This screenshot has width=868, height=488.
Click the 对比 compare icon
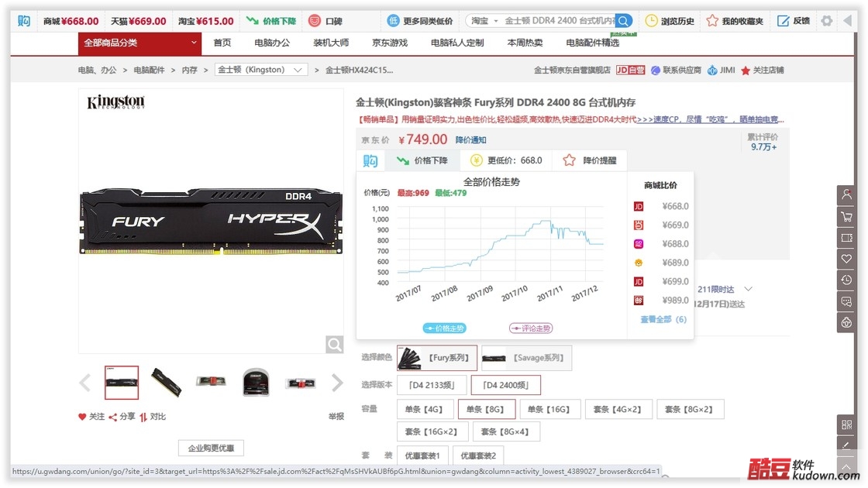[143, 417]
